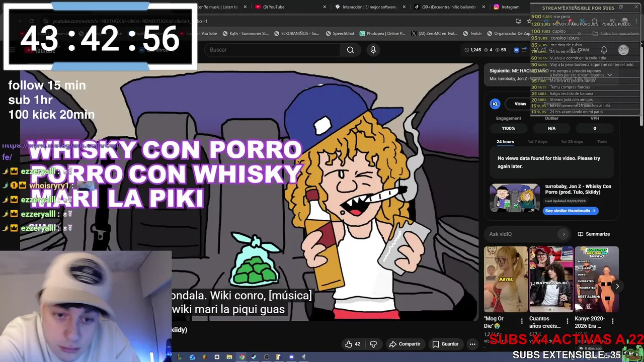Image resolution: width=644 pixels, height=362 pixels.
Task: Close the 'Stream extensible por subs' overlay window
Action: point(636,7)
